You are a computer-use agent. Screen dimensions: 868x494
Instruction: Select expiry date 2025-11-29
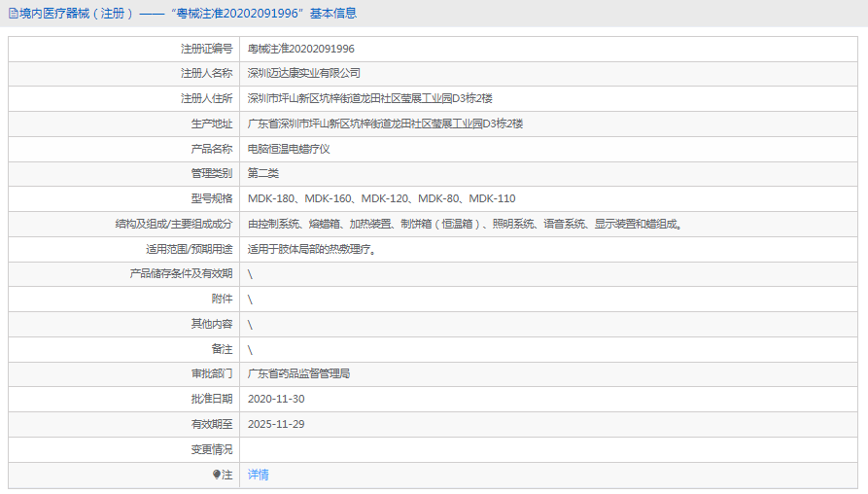point(276,424)
